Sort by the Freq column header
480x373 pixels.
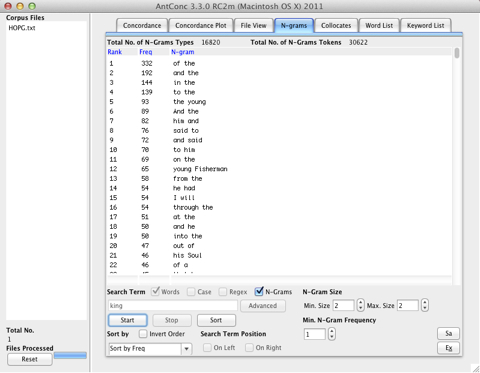146,52
